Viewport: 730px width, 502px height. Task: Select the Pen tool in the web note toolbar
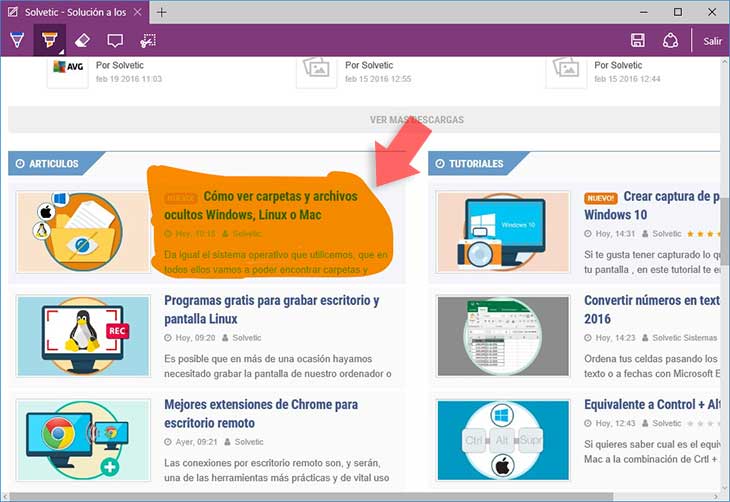tap(17, 40)
